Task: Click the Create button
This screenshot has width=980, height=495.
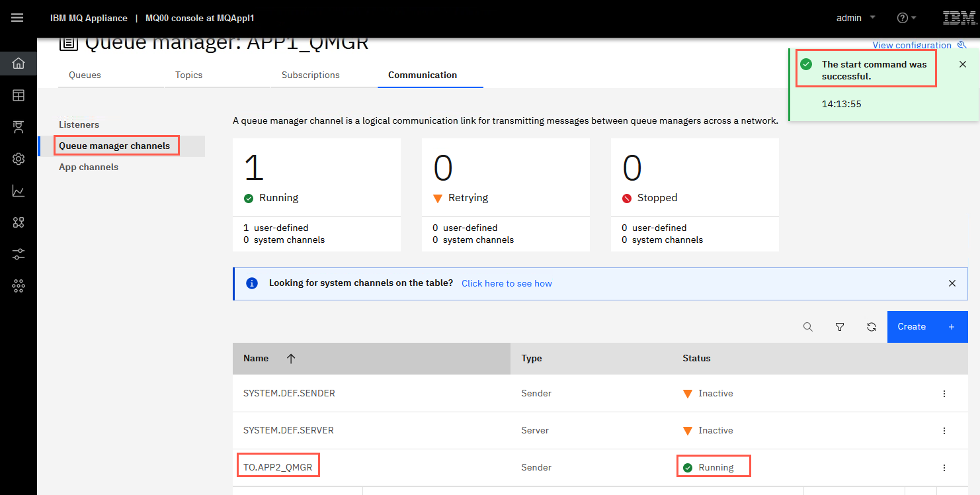Action: (927, 327)
